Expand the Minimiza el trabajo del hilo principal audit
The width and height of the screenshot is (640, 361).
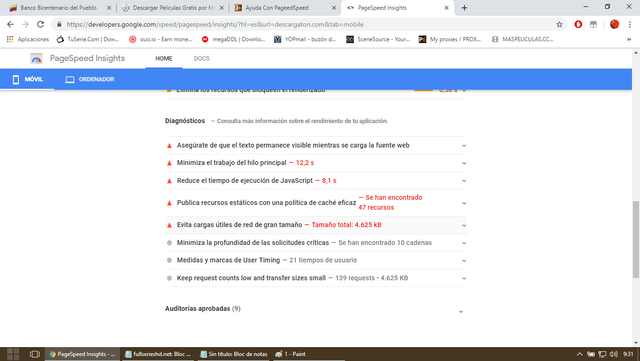click(x=316, y=163)
